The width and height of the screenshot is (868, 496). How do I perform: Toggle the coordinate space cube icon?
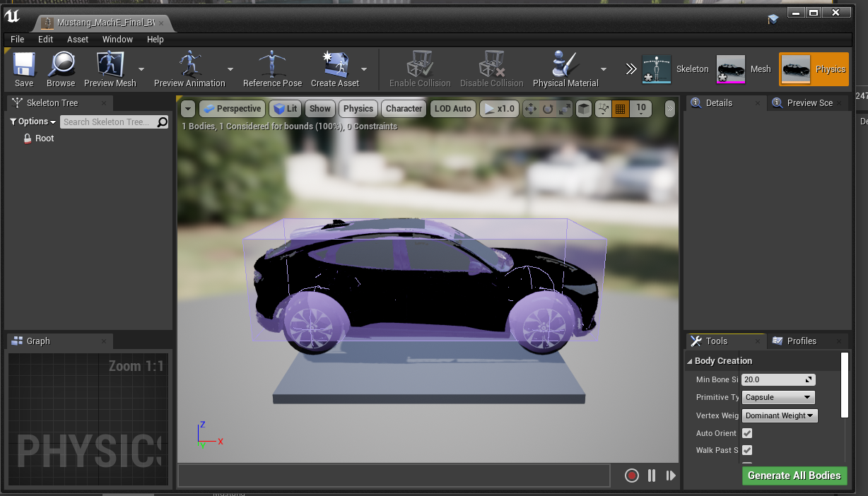pos(584,109)
